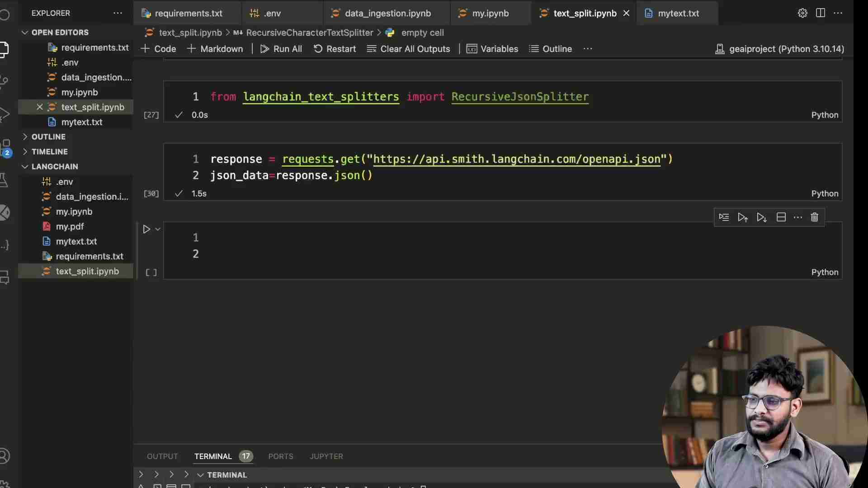This screenshot has width=868, height=488.
Task: Open run options dropdown beside cell play button
Action: coord(158,229)
